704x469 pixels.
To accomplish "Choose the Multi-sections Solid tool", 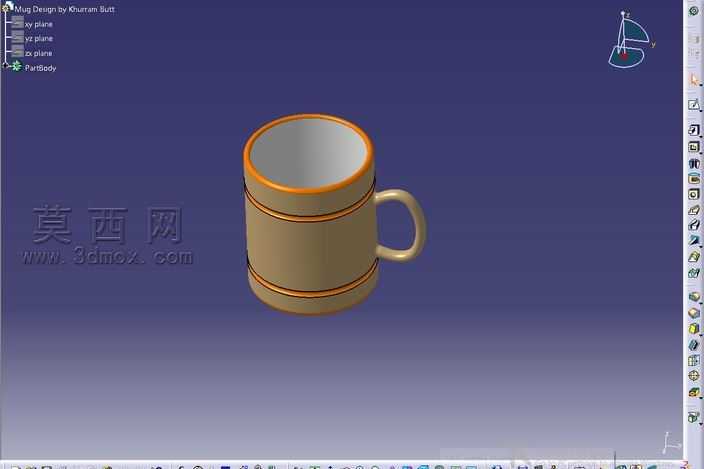I will point(694,257).
